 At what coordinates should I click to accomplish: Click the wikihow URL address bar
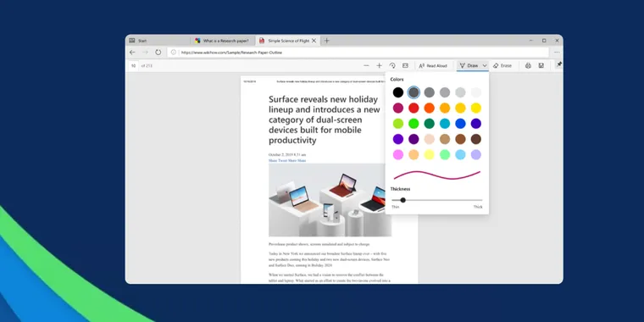pyautogui.click(x=358, y=53)
